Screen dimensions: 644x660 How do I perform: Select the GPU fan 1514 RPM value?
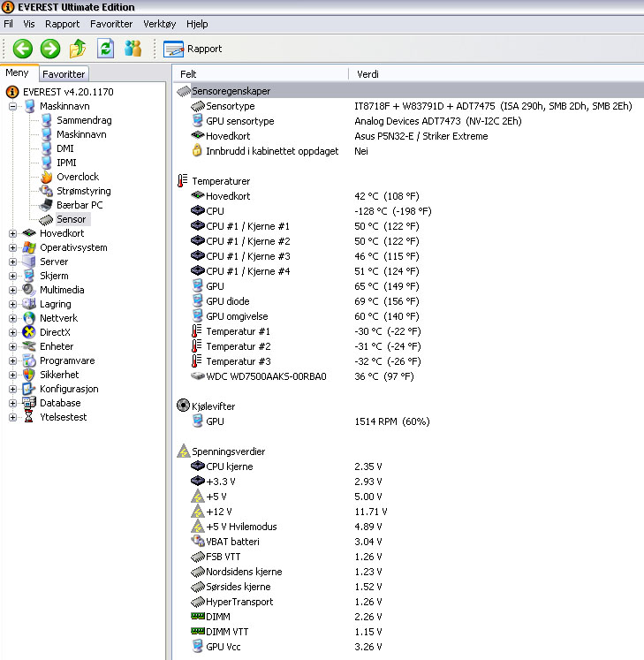(392, 421)
